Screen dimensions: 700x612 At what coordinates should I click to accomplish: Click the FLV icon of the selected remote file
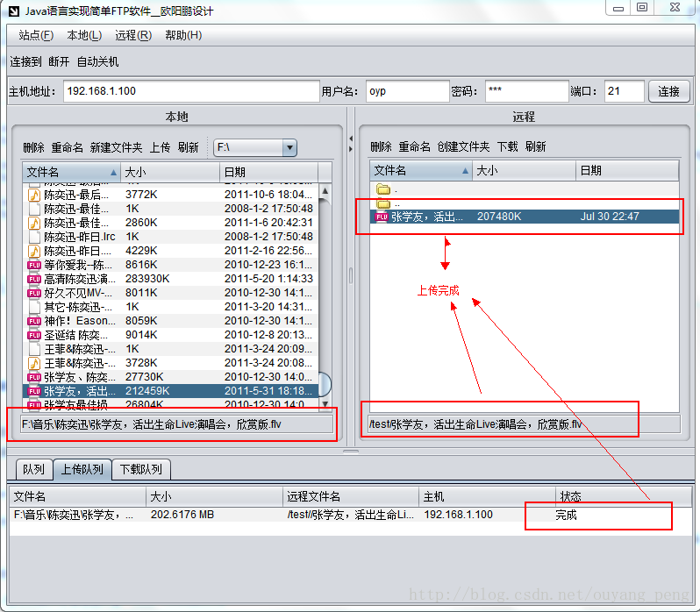[382, 217]
